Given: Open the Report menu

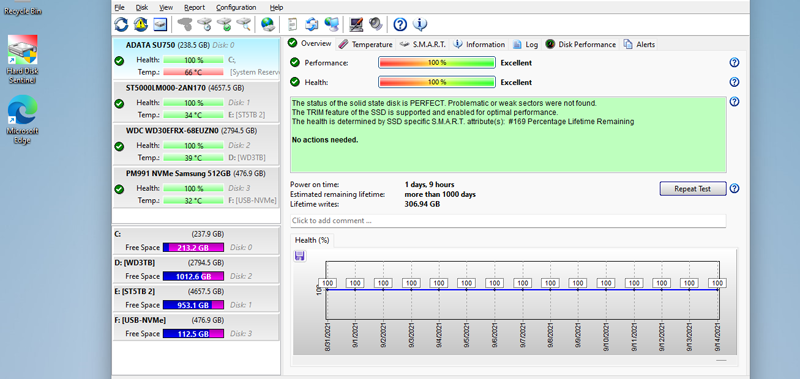Looking at the screenshot, I should [x=194, y=8].
